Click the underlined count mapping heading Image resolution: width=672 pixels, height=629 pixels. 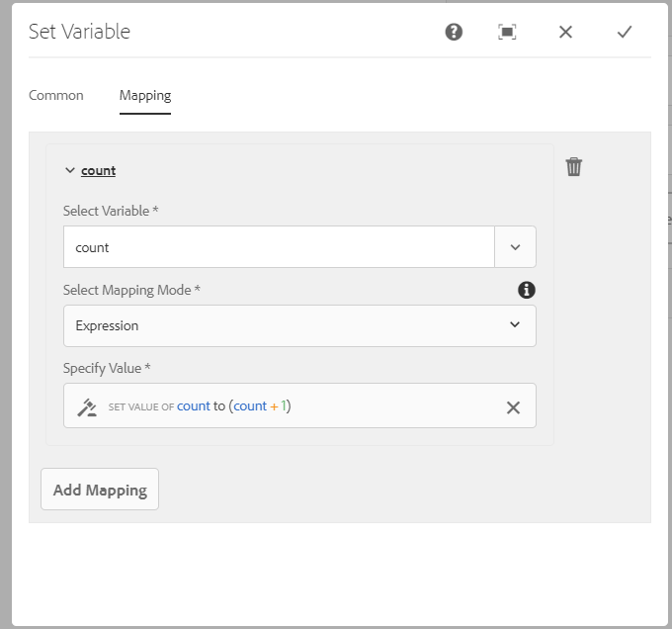pyautogui.click(x=99, y=170)
